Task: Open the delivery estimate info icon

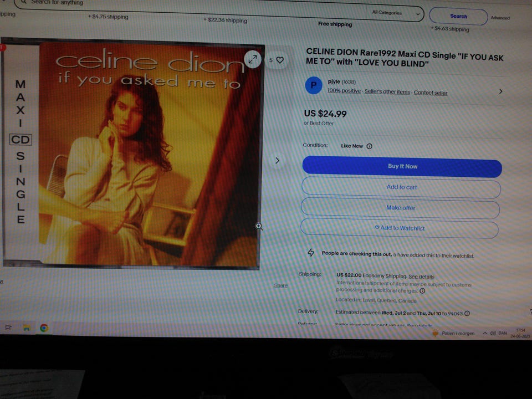Action: pyautogui.click(x=467, y=314)
